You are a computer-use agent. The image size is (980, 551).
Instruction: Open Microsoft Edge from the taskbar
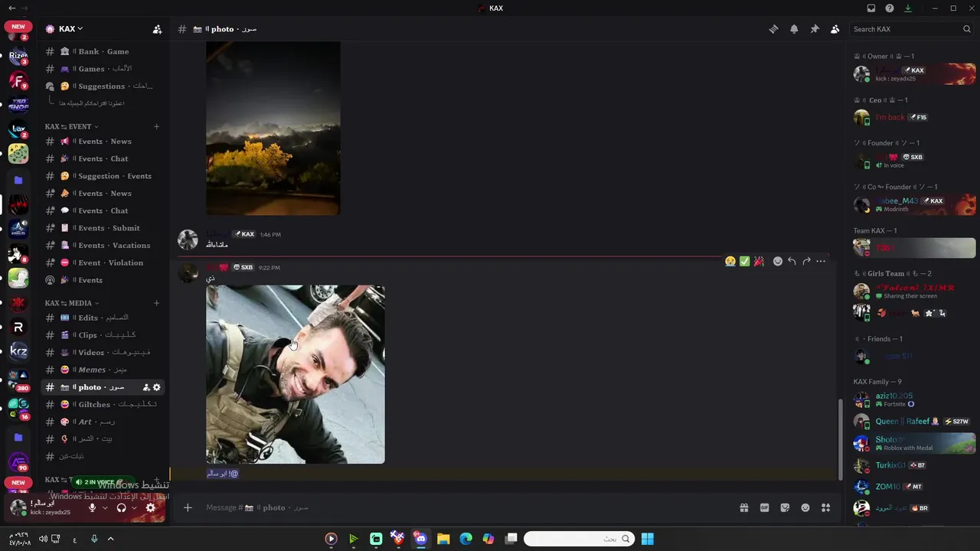(x=465, y=539)
